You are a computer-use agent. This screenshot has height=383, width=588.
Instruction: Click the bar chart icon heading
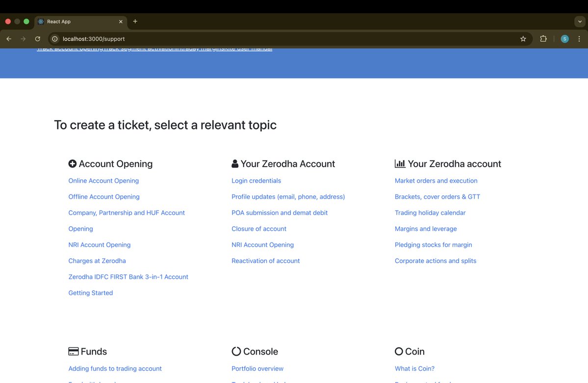pos(400,164)
